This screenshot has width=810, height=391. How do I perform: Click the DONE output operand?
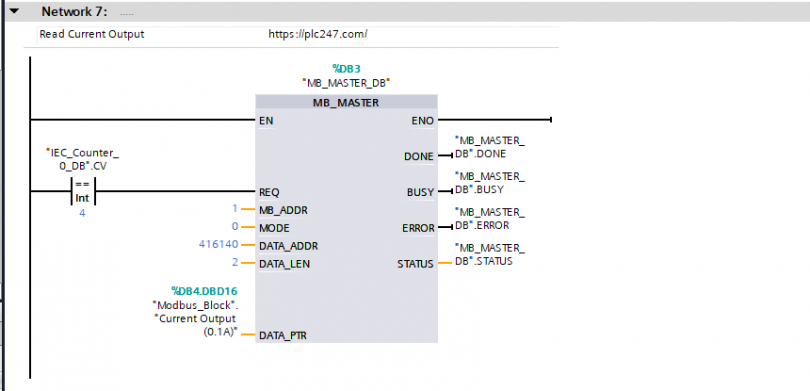tap(490, 147)
